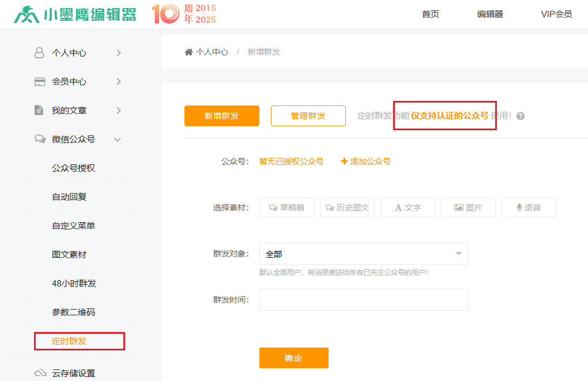
Task: Select the membership card icon for 会员中心
Action: (39, 81)
